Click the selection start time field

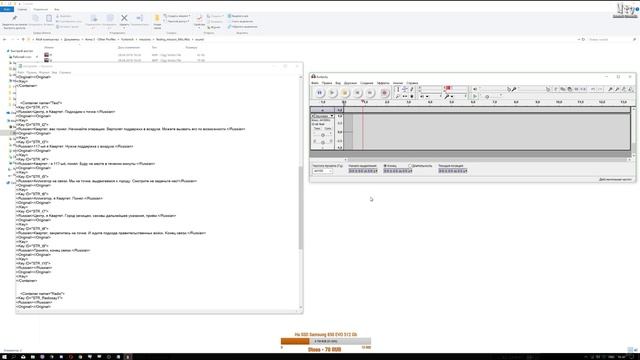pyautogui.click(x=363, y=171)
